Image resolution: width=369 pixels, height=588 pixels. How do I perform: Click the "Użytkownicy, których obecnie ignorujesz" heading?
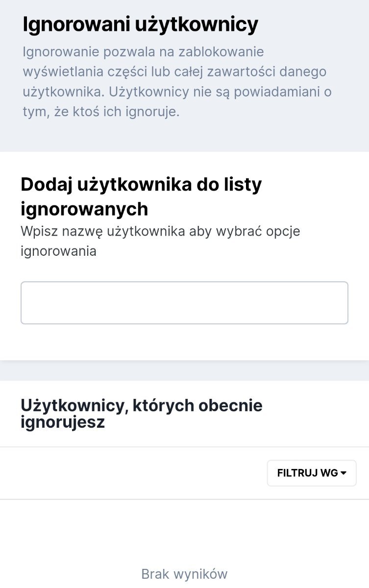(142, 414)
